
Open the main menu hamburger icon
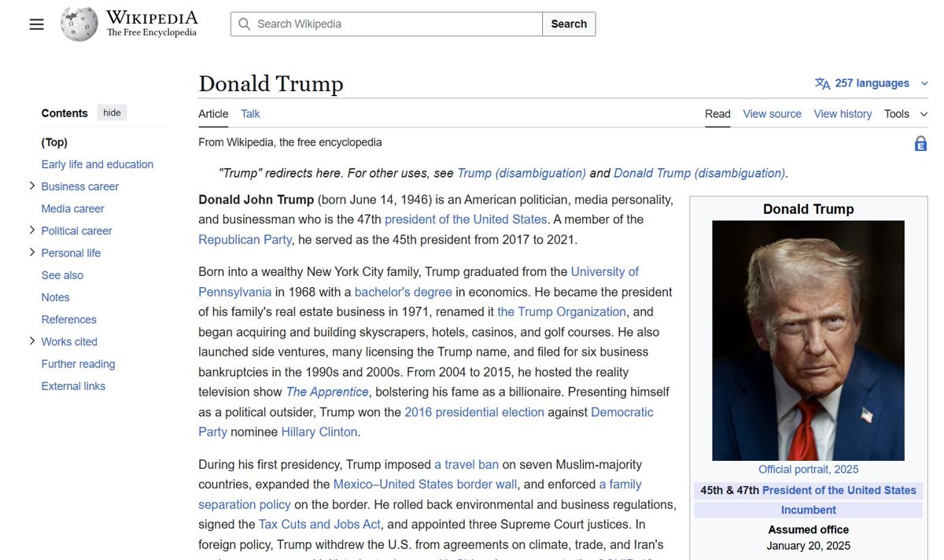click(x=36, y=24)
